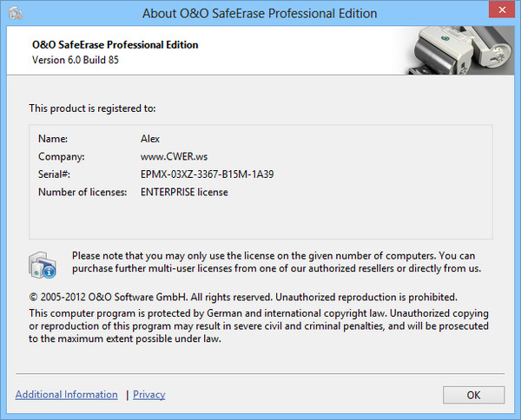Click the 'This product is registered to' label
The image size is (521, 420).
pos(92,108)
